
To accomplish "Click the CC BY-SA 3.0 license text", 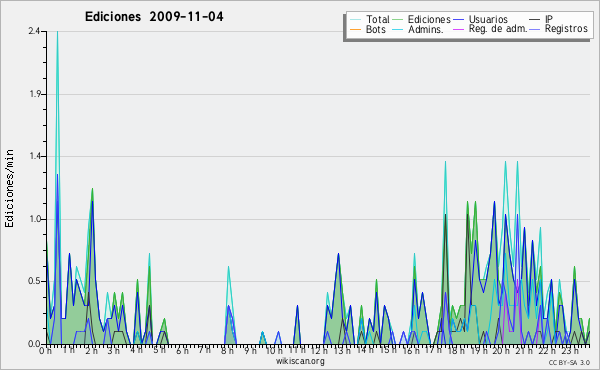I will (569, 362).
